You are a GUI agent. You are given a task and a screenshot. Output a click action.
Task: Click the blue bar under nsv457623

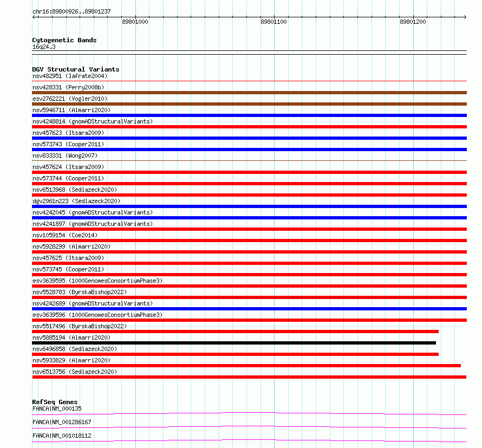[249, 138]
